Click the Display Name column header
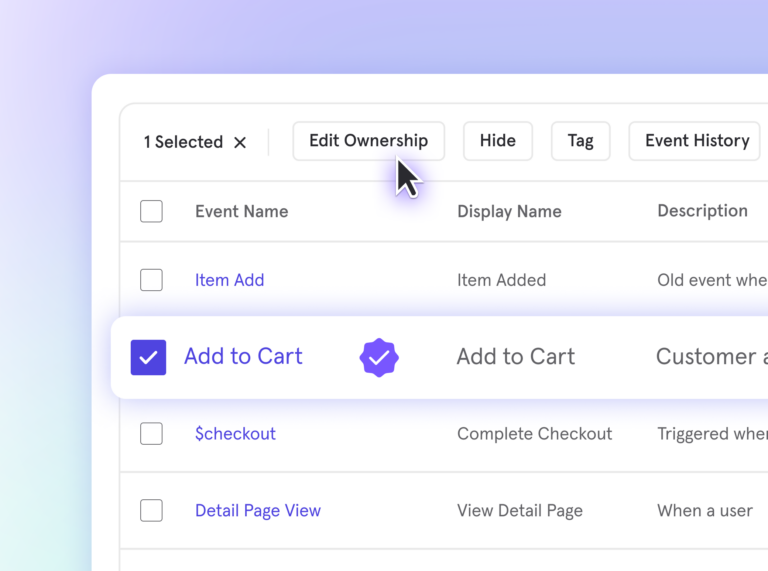This screenshot has height=571, width=768. [509, 212]
